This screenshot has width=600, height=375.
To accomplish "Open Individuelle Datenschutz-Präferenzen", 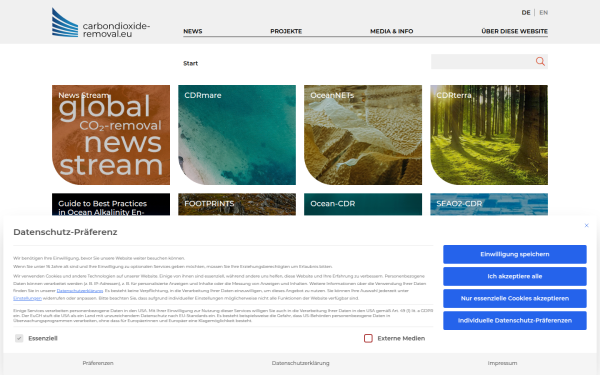I will tap(515, 321).
